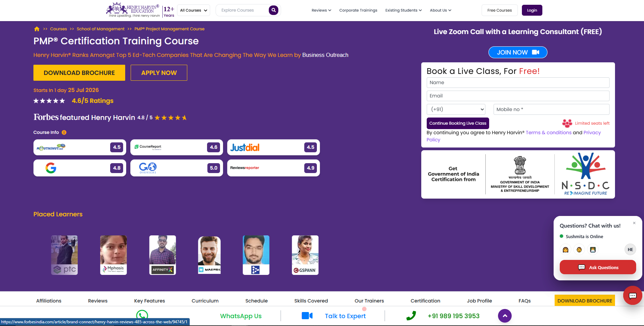Expand the Reviews menu
Viewport: 644px width, 326px height.
[x=321, y=10]
